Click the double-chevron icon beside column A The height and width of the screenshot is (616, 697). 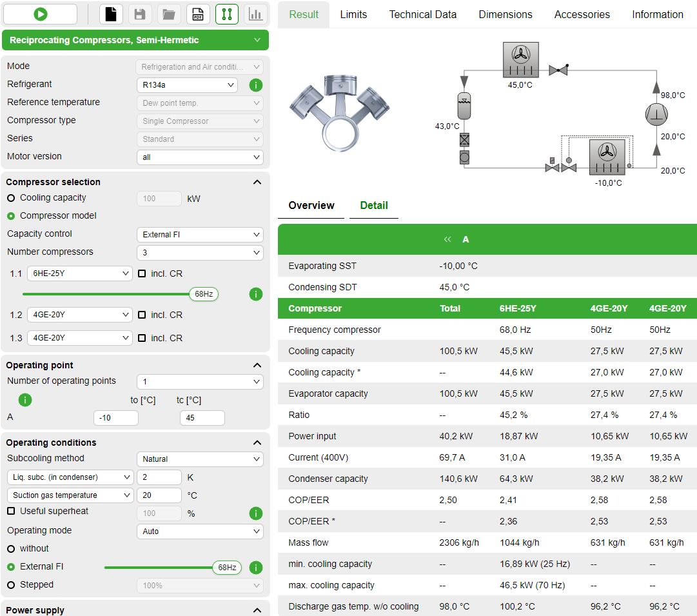447,239
